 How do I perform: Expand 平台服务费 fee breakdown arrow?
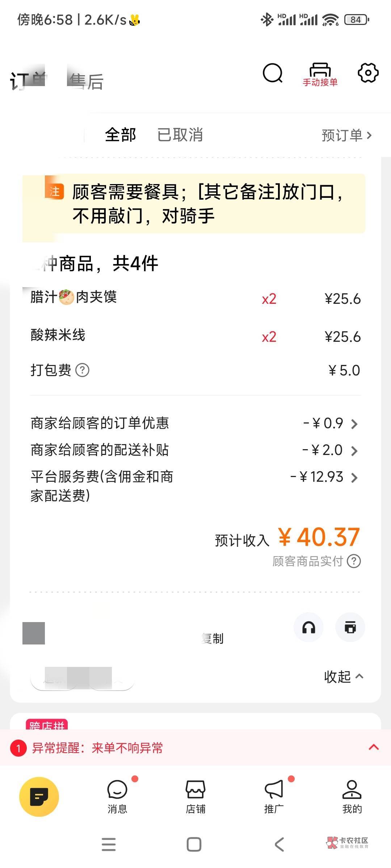[x=354, y=478]
